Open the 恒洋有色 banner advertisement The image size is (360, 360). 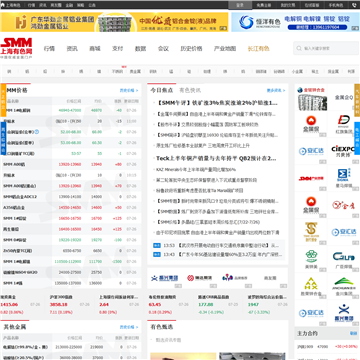[295, 22]
